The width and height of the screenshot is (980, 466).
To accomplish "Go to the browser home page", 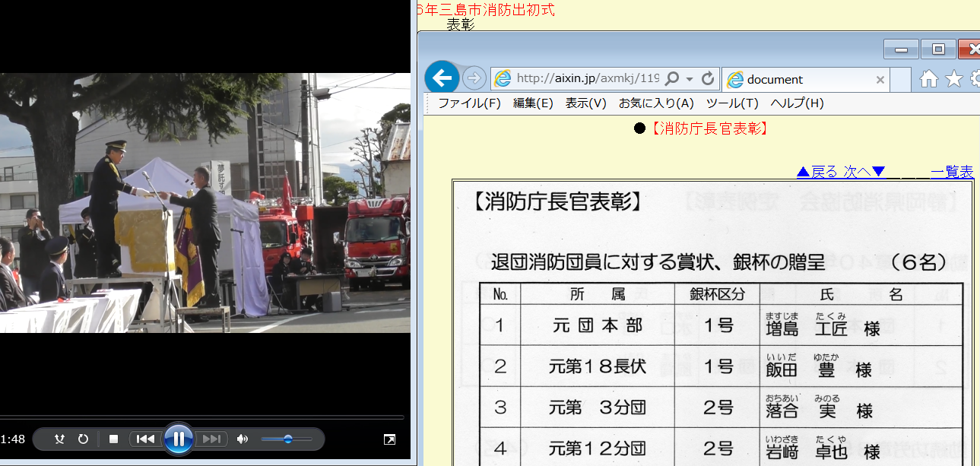I will pyautogui.click(x=928, y=78).
